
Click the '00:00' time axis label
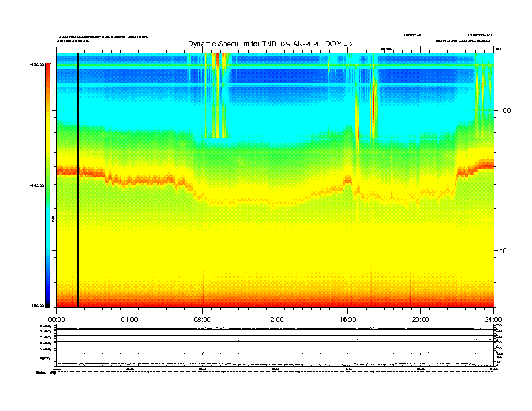(x=56, y=320)
